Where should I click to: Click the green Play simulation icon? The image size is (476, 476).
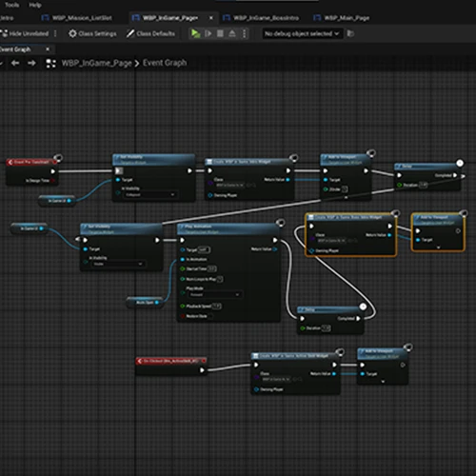tap(195, 33)
